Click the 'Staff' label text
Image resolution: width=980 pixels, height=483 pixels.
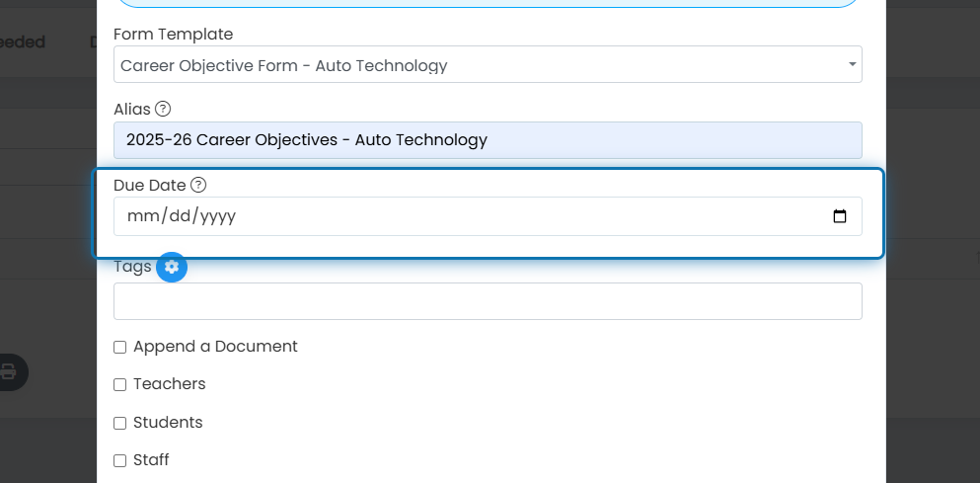(x=151, y=460)
